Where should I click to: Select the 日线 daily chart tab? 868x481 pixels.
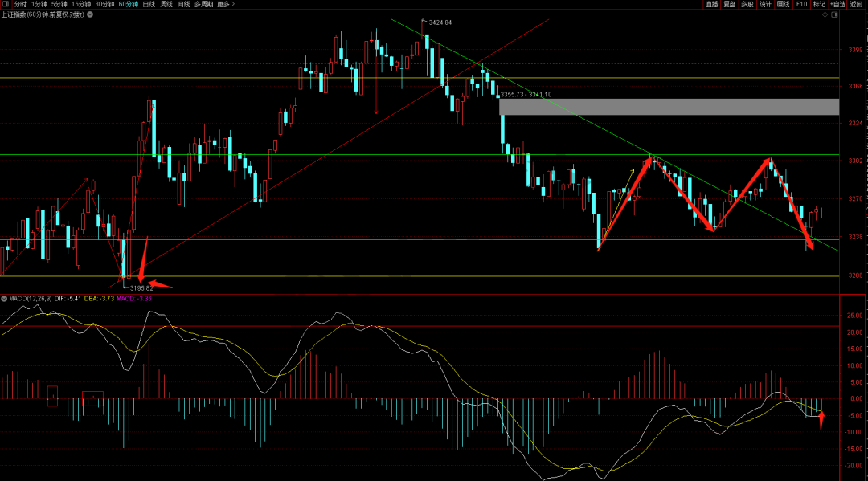click(149, 4)
